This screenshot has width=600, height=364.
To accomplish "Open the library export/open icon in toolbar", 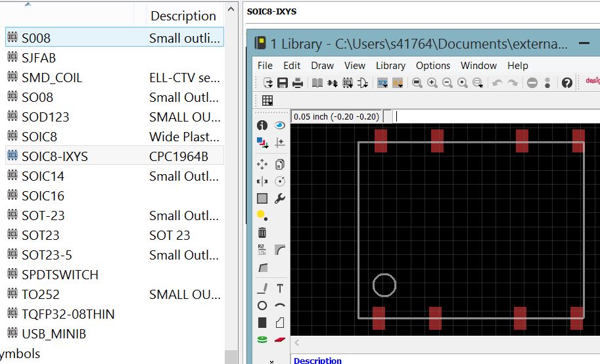I will (268, 83).
